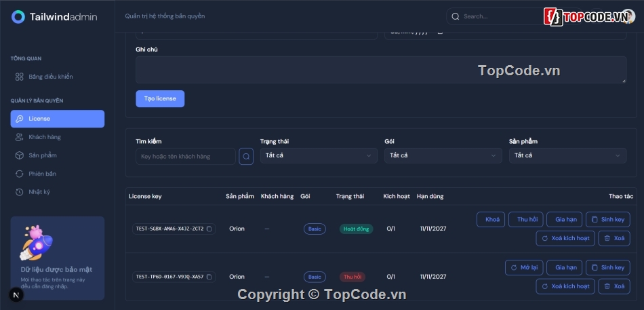
Task: Open the Gói filter dropdown
Action: pos(443,156)
